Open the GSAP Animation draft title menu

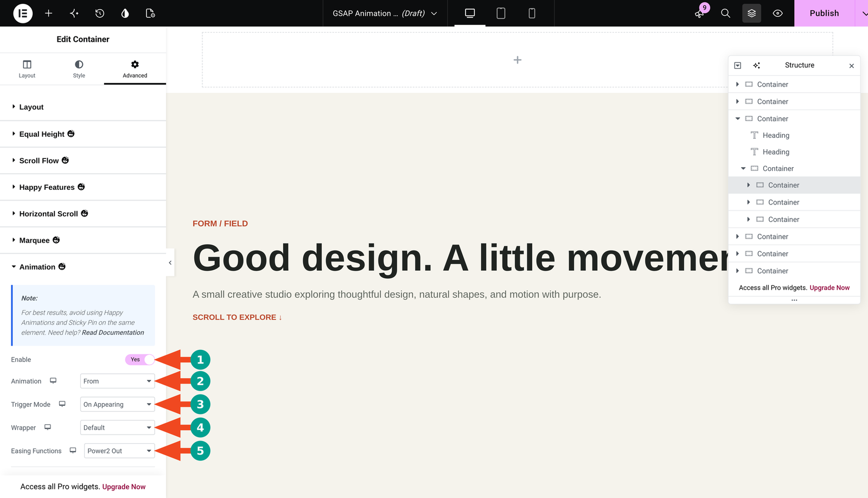[385, 13]
